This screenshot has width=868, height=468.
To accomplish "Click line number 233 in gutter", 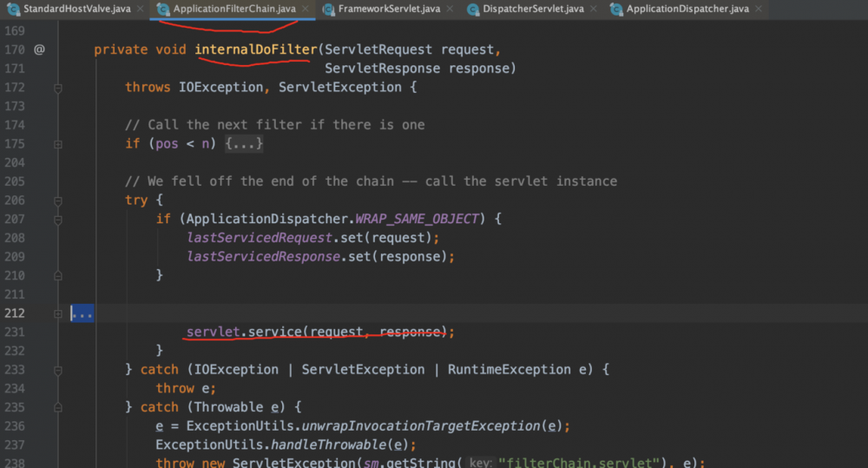I will 15,369.
